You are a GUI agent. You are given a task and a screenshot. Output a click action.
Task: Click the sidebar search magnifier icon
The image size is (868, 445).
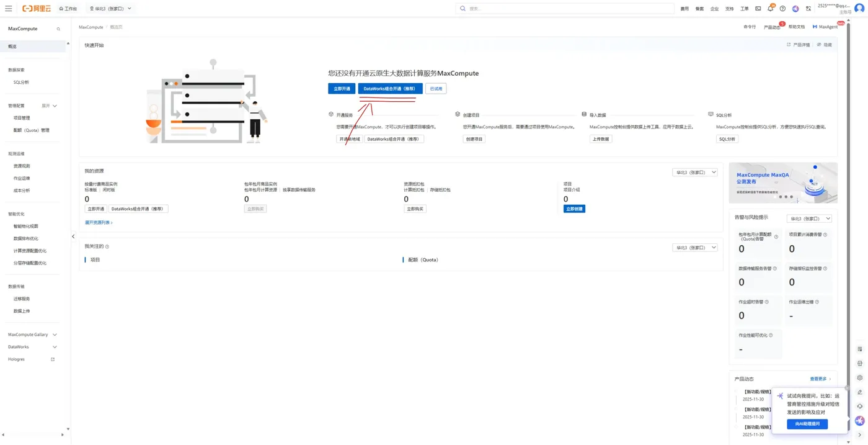59,29
